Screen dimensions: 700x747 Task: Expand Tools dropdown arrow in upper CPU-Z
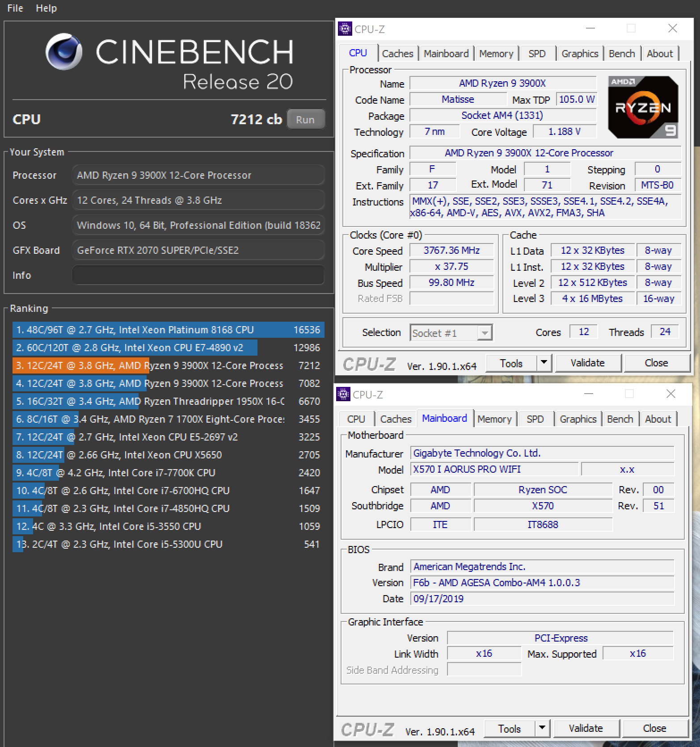tap(544, 363)
